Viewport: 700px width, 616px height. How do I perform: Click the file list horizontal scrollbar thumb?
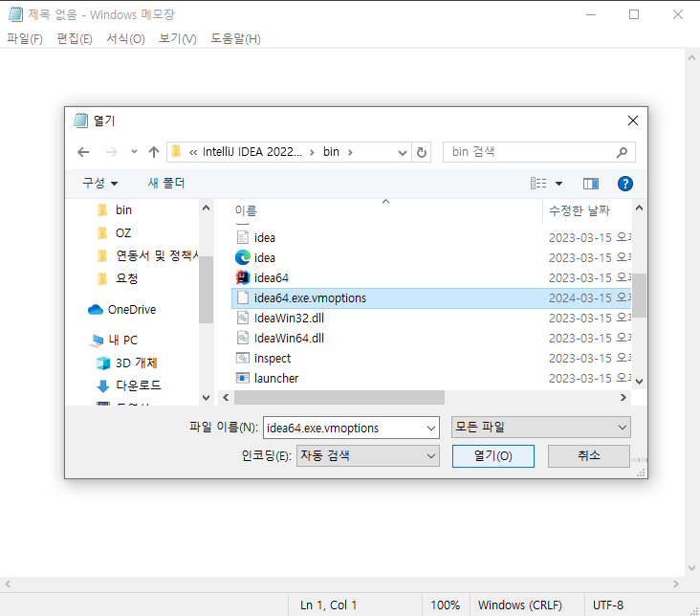[339, 398]
